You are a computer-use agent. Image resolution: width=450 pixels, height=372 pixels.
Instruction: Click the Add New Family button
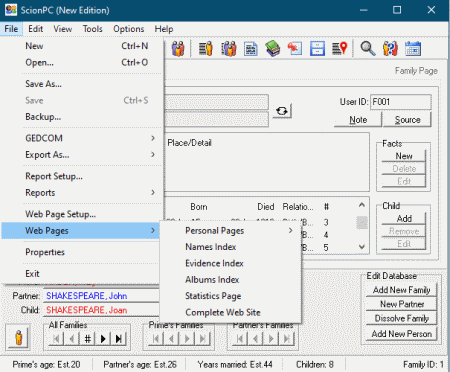pos(401,290)
